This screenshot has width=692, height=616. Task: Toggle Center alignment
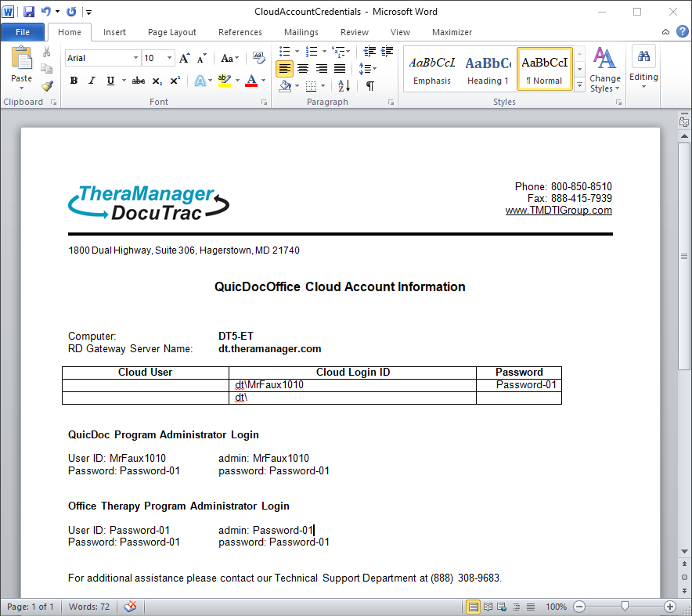tap(303, 68)
